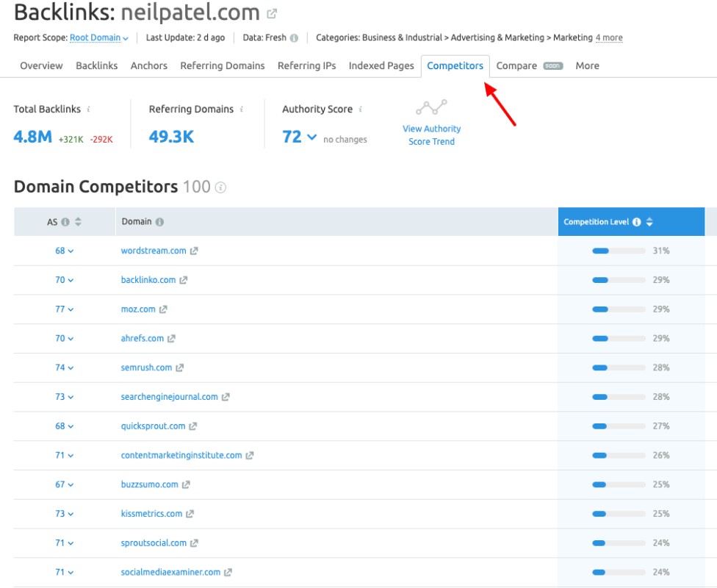Open the Indexed Pages tab
The width and height of the screenshot is (717, 588).
tap(381, 66)
